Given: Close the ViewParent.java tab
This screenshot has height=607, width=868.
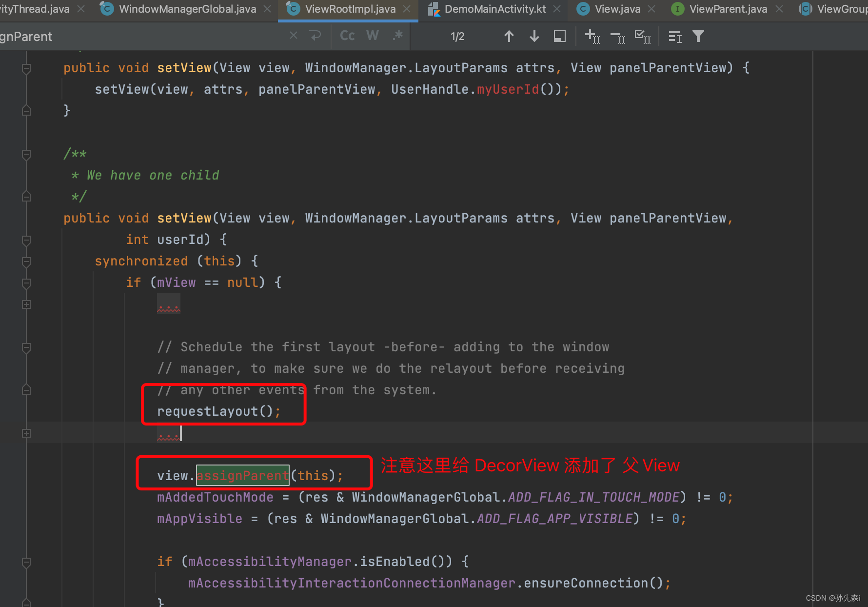Looking at the screenshot, I should pos(779,9).
